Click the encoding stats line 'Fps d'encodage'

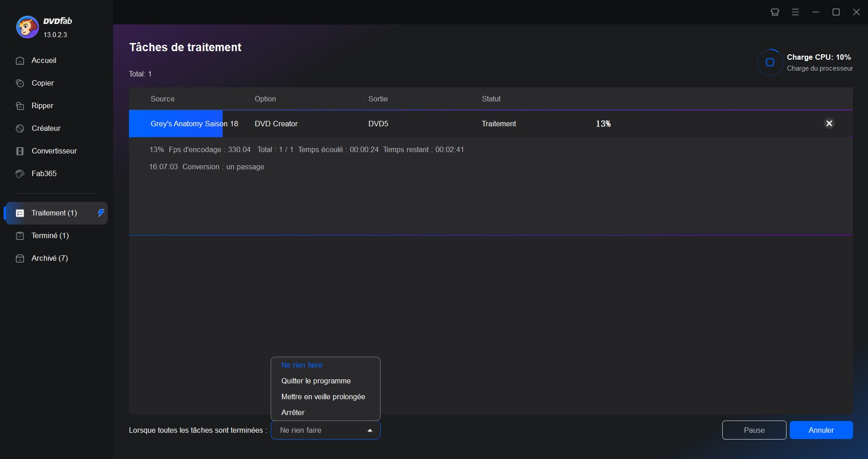pyautogui.click(x=306, y=149)
